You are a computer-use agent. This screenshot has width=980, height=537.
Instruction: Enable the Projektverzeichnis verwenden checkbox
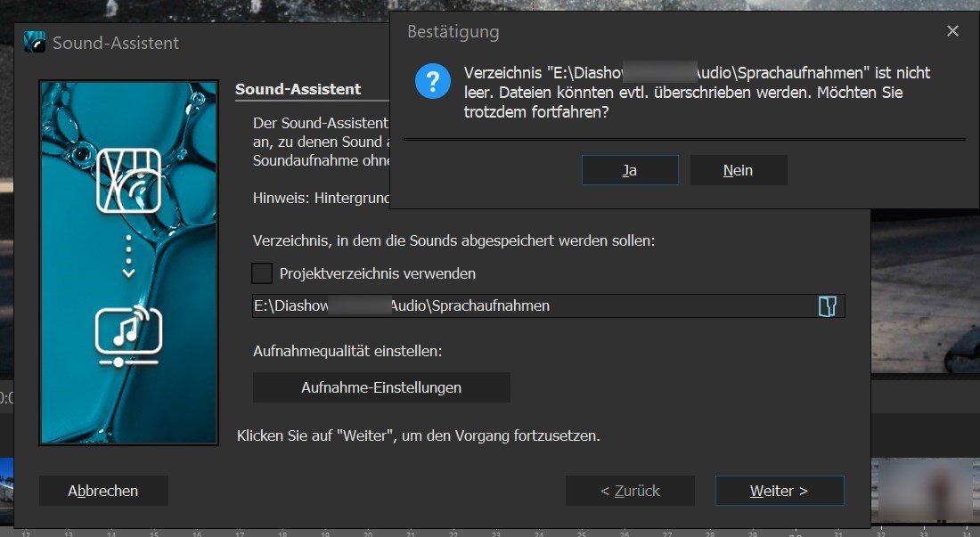(x=262, y=273)
